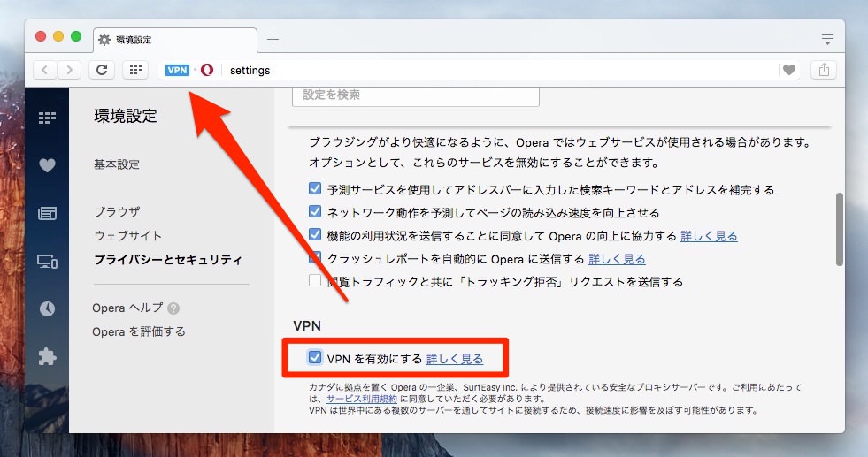
Task: Click the back navigation arrow
Action: [x=45, y=70]
